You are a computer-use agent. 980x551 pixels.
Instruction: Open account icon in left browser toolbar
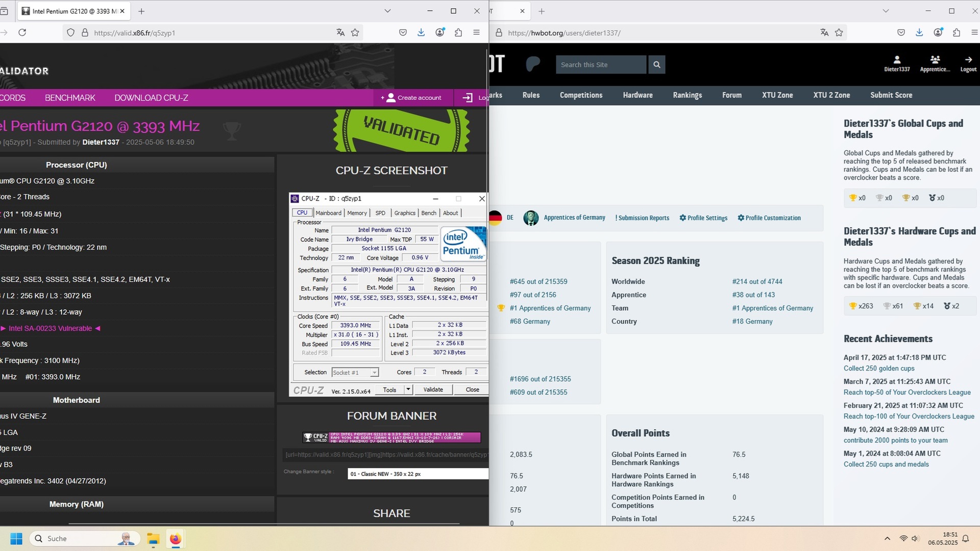439,33
